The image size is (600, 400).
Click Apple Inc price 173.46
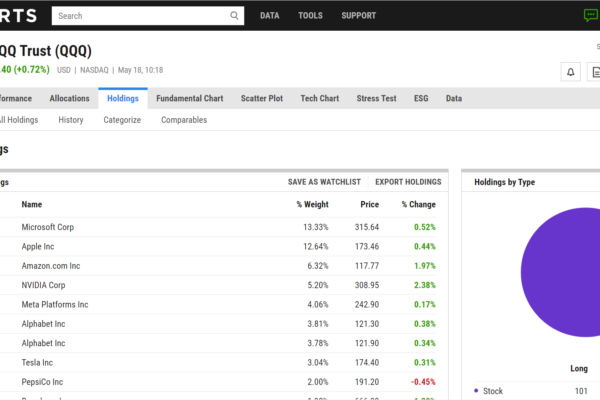point(367,247)
